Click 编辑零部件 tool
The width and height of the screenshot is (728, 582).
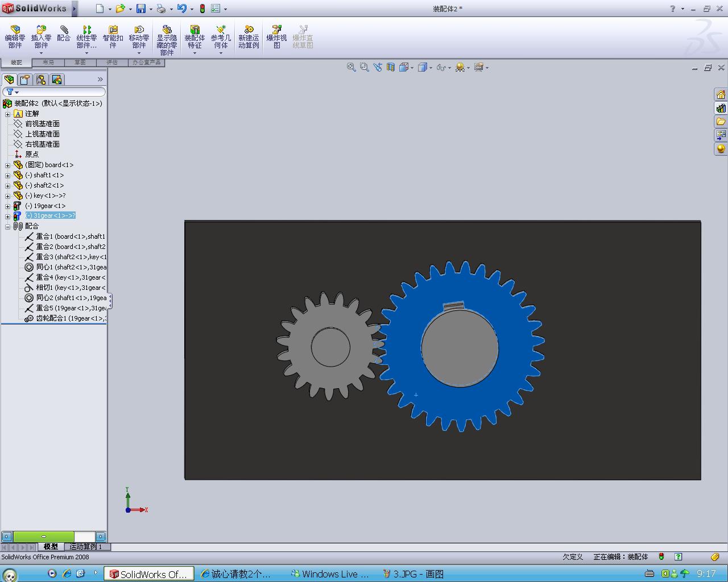(x=15, y=37)
